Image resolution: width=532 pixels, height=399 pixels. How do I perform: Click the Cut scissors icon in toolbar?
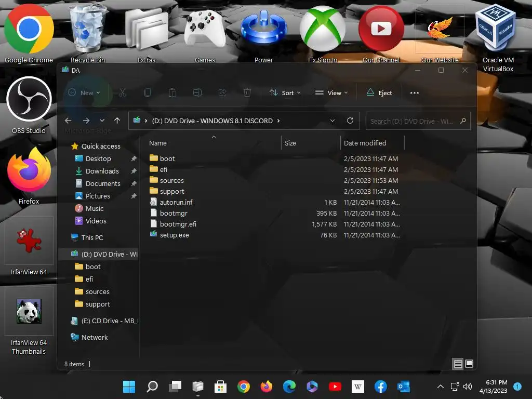coord(123,92)
